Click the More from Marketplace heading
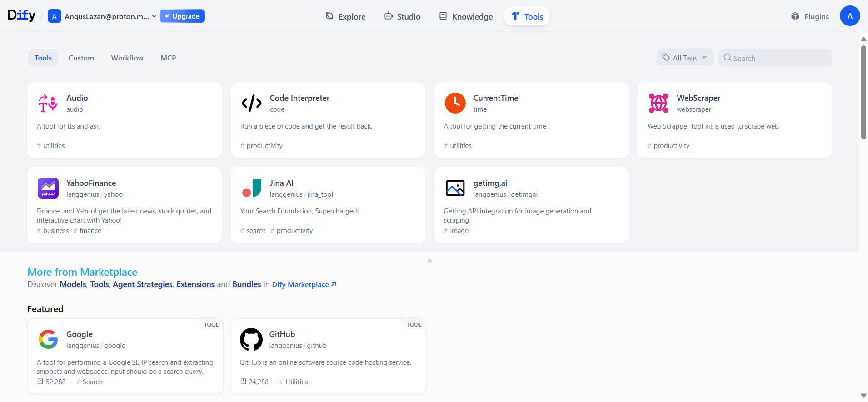868x402 pixels. [x=82, y=272]
